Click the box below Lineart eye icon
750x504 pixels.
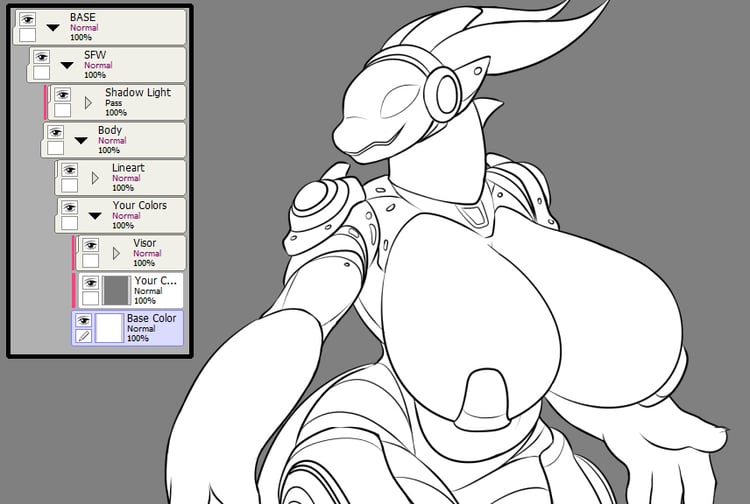pos(69,185)
